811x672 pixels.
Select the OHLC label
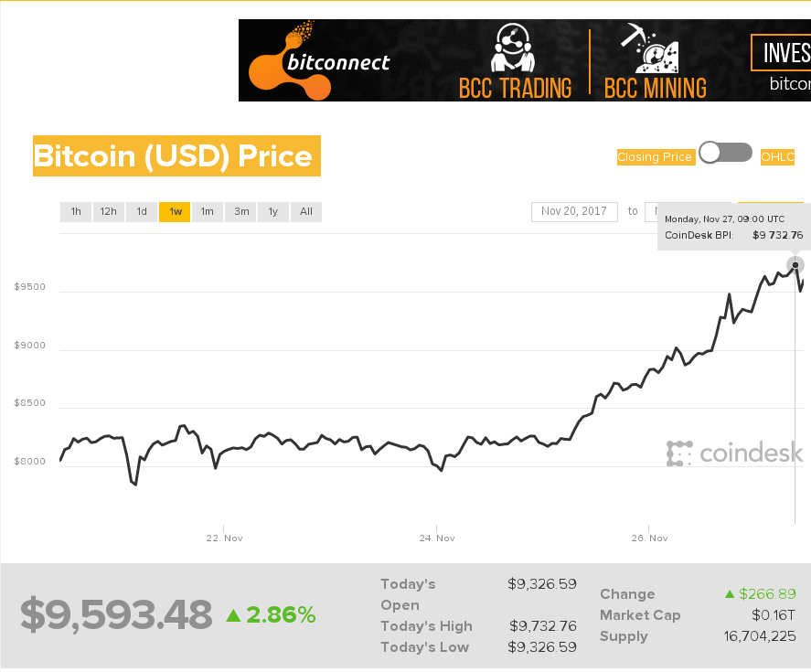point(777,157)
